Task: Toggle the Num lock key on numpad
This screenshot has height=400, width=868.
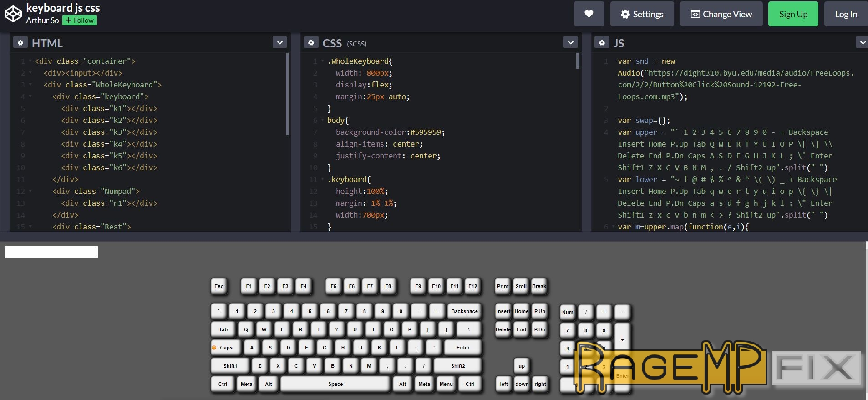Action: click(x=568, y=312)
